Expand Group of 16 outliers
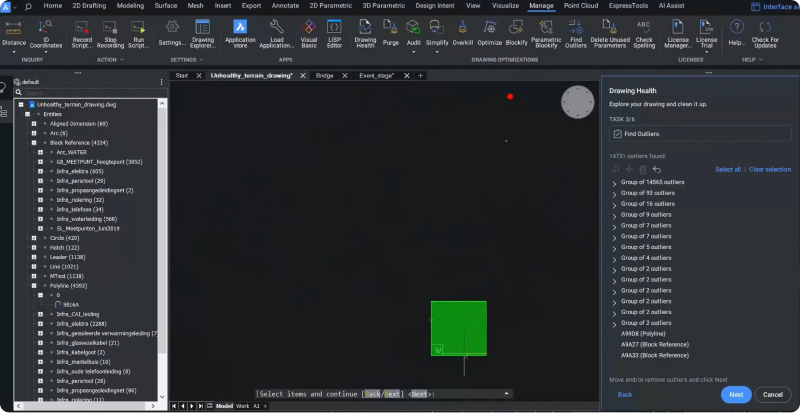The image size is (800, 413). 614,204
